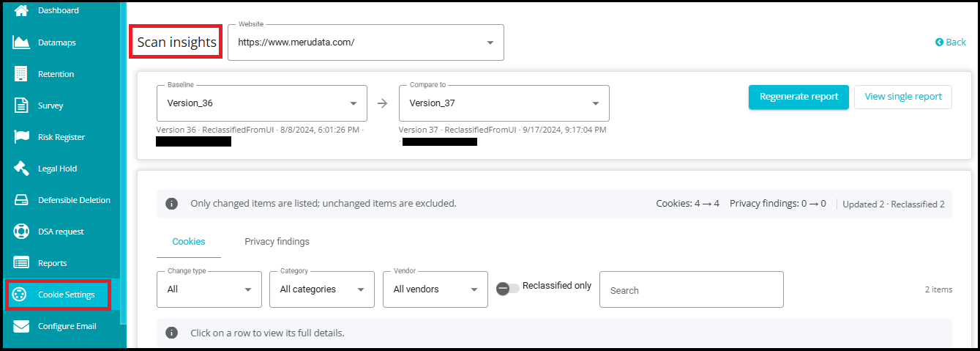980x351 pixels.
Task: Open the Baseline Version_36 dropdown
Action: click(262, 103)
